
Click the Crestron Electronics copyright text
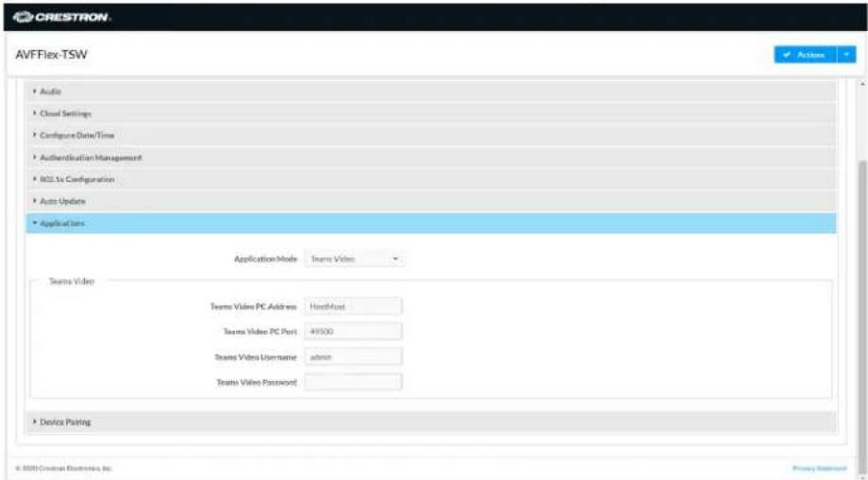click(x=63, y=469)
